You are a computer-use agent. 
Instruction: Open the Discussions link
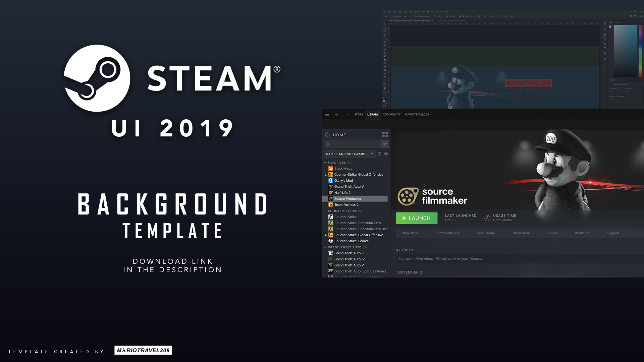click(x=521, y=233)
